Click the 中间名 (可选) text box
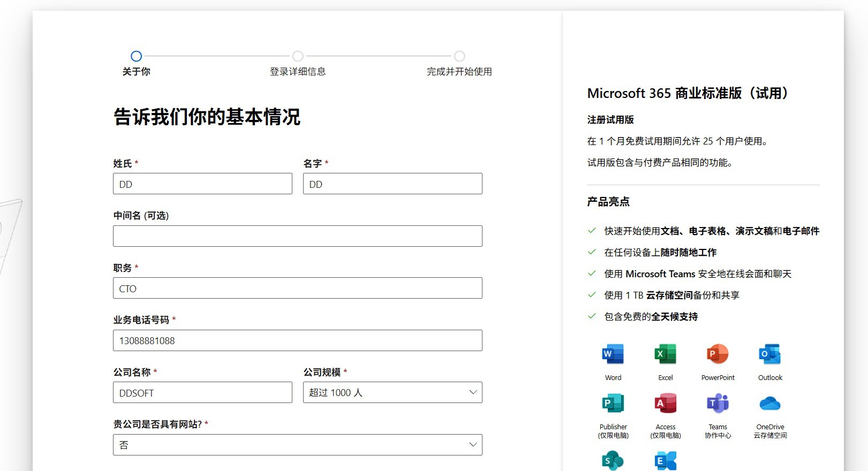 [x=297, y=236]
